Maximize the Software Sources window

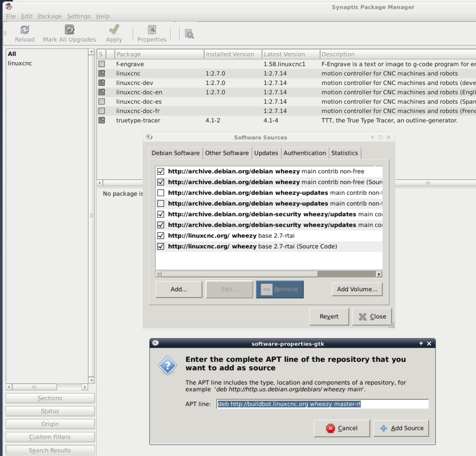tap(381, 137)
